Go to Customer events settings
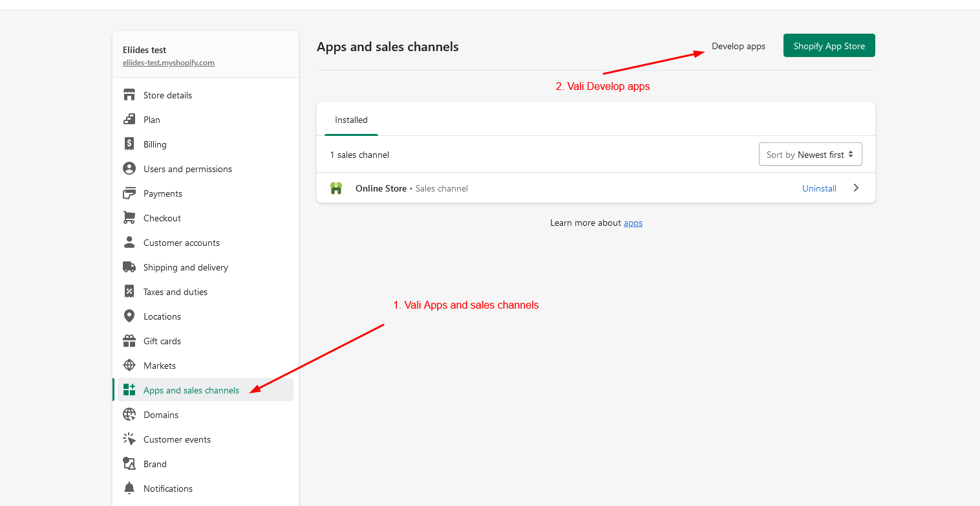 click(177, 439)
